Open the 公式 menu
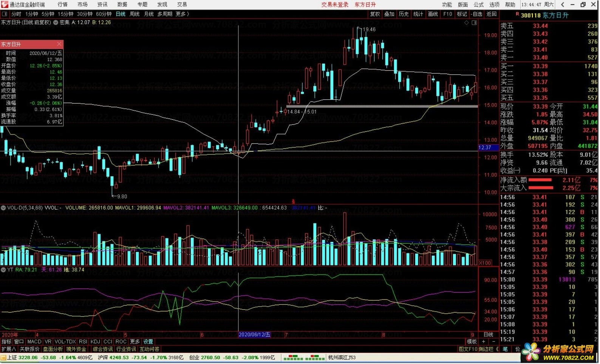The height and width of the screenshot is (364, 600). pyautogui.click(x=479, y=5)
